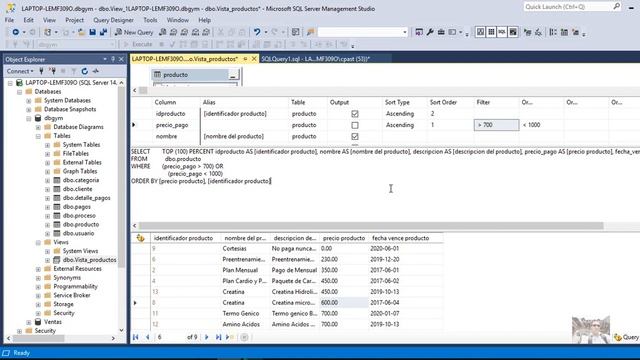Image resolution: width=640 pixels, height=360 pixels.
Task: Click the Save All icon in toolbar
Action: pyautogui.click(x=103, y=32)
